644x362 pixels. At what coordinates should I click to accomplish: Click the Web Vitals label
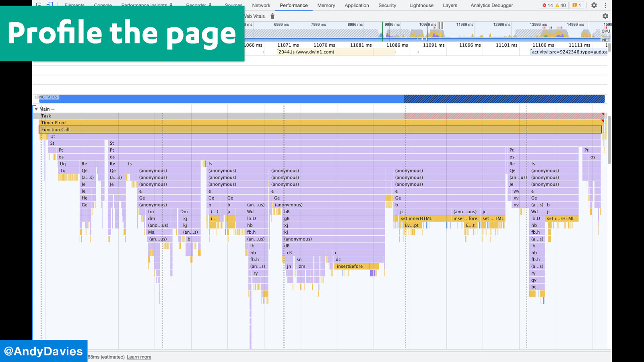click(x=255, y=16)
